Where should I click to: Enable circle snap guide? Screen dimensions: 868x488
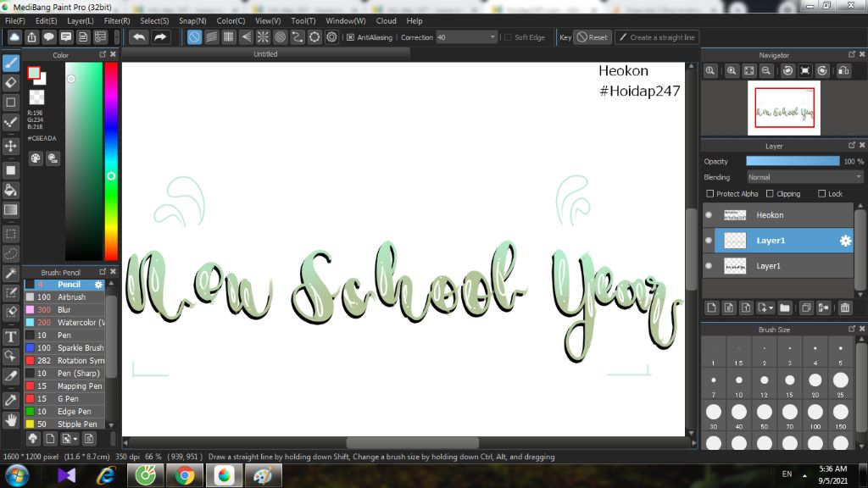280,37
